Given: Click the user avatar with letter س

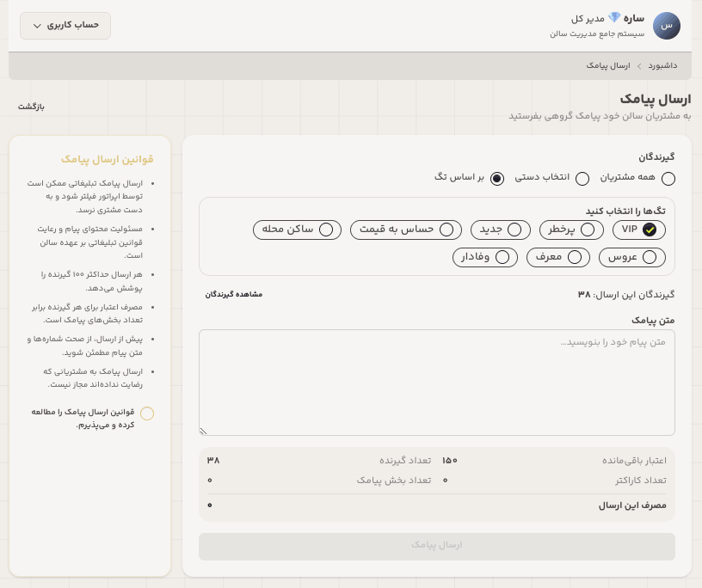Looking at the screenshot, I should coord(666,26).
